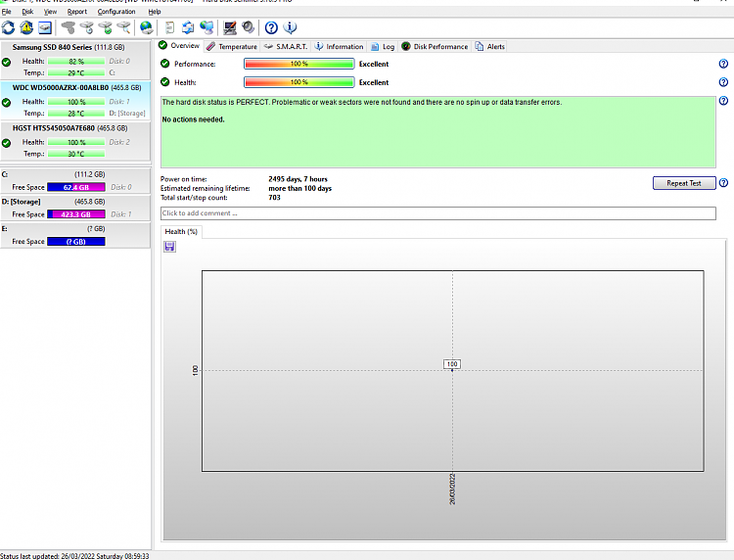Open the Configuration menu
The height and width of the screenshot is (560, 734).
coord(116,12)
